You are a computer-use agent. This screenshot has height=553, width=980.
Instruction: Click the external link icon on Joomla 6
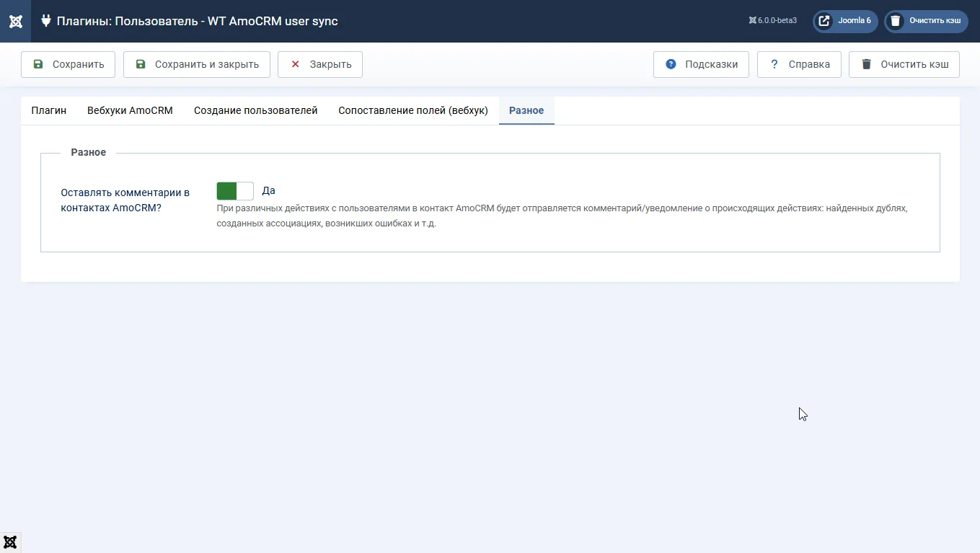(824, 21)
